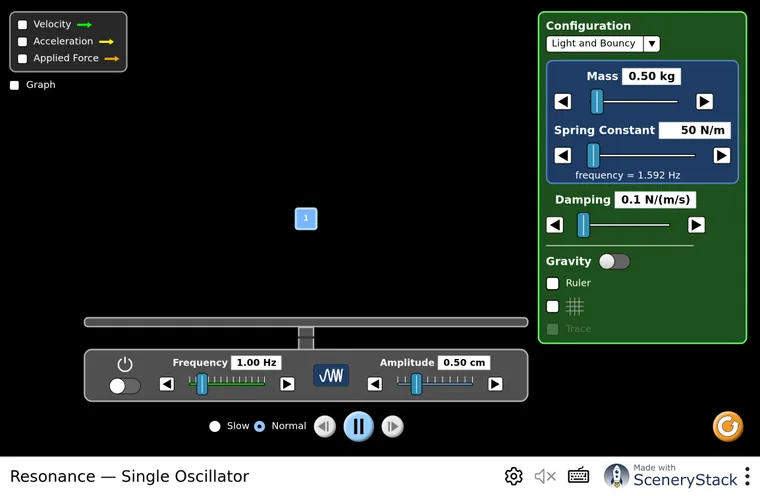Click the Resonance — Single Oscillator title
The image size is (760, 496).
coord(129,477)
